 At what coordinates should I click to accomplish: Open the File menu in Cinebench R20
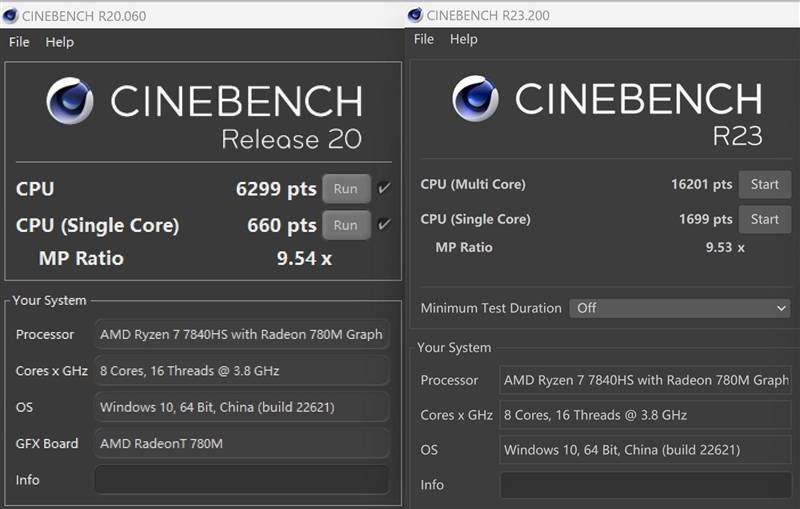pos(19,42)
